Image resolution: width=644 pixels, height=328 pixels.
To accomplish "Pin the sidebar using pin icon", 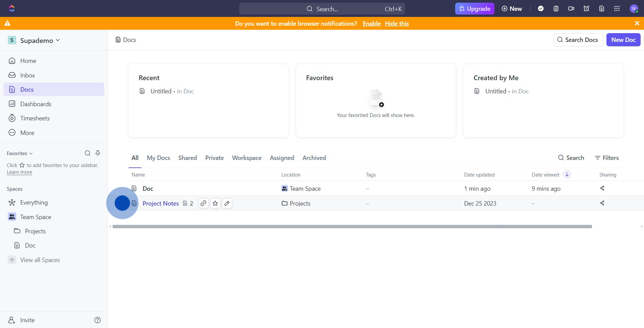I will coord(98,153).
